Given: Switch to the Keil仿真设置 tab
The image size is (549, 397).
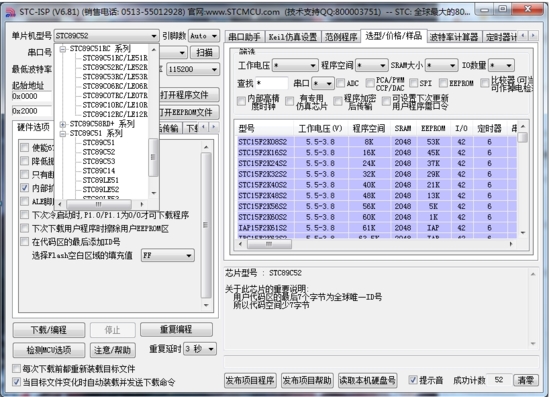Looking at the screenshot, I should click(292, 37).
